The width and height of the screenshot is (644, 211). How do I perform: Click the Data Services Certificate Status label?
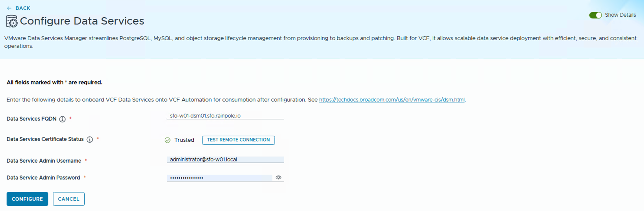pyautogui.click(x=45, y=139)
